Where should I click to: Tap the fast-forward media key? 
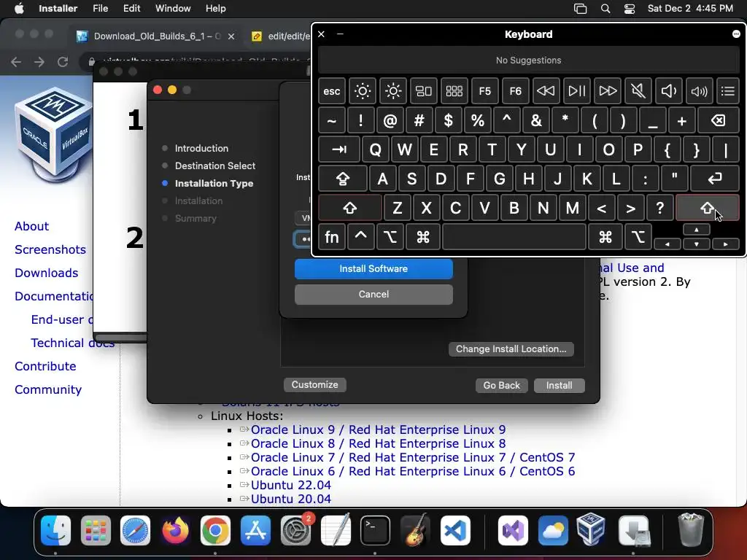click(608, 91)
